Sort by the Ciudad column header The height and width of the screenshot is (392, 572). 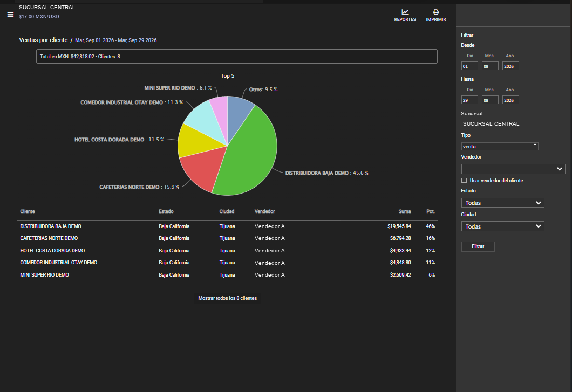[227, 211]
